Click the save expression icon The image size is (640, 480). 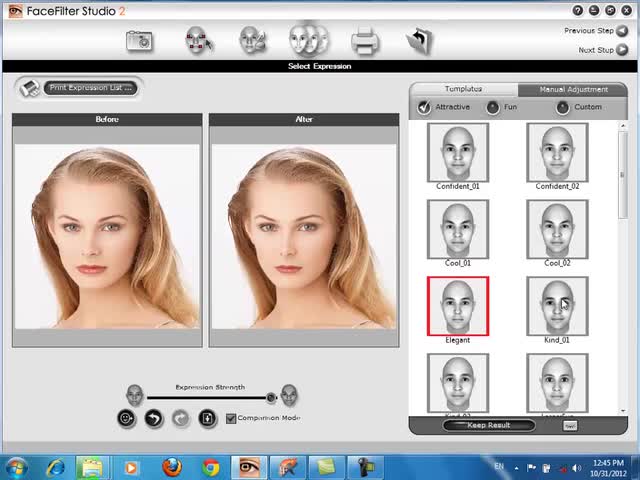[207, 418]
